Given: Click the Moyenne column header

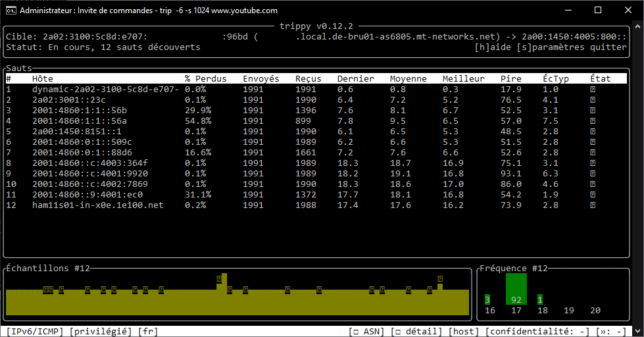Looking at the screenshot, I should 409,78.
